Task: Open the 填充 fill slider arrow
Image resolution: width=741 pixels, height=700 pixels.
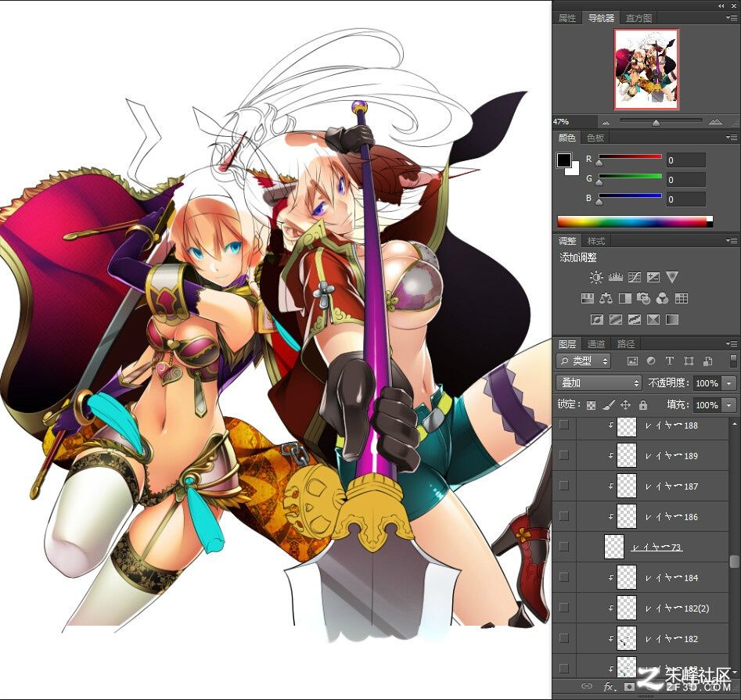Action: [x=729, y=405]
